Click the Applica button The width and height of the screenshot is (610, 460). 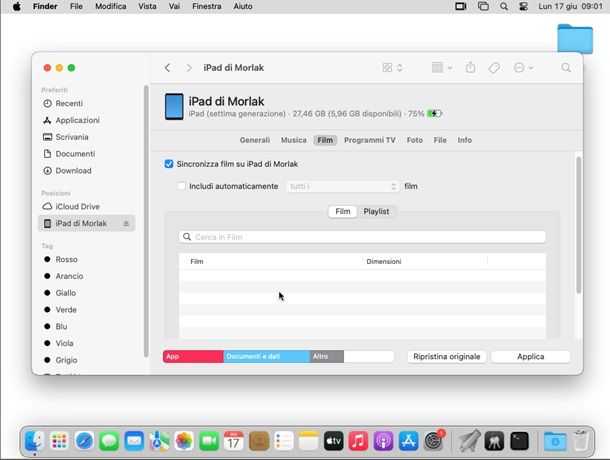click(531, 356)
